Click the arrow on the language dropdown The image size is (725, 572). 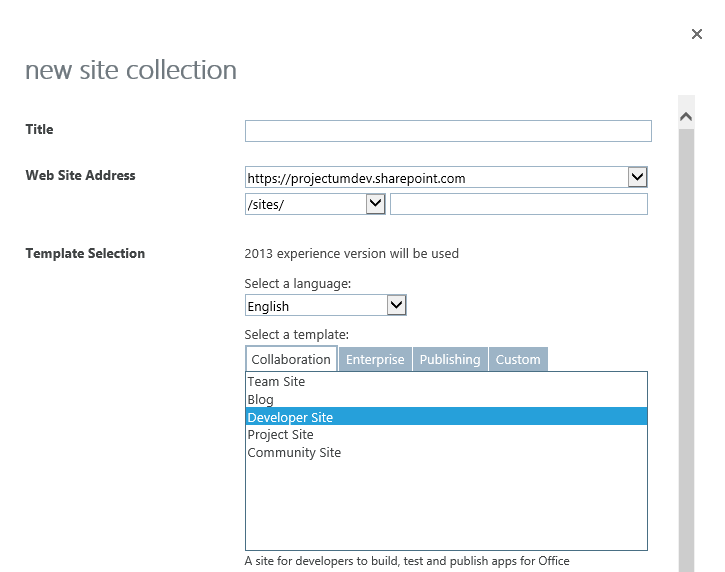pos(396,305)
